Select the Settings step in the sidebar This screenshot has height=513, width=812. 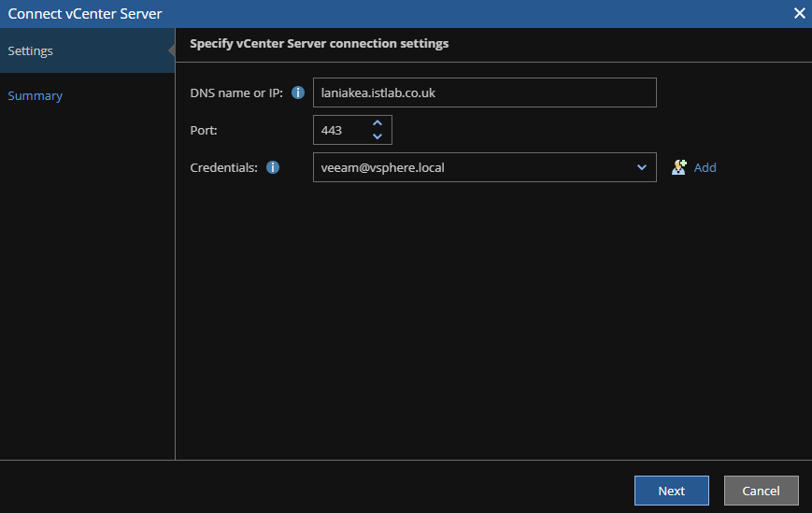[87, 50]
